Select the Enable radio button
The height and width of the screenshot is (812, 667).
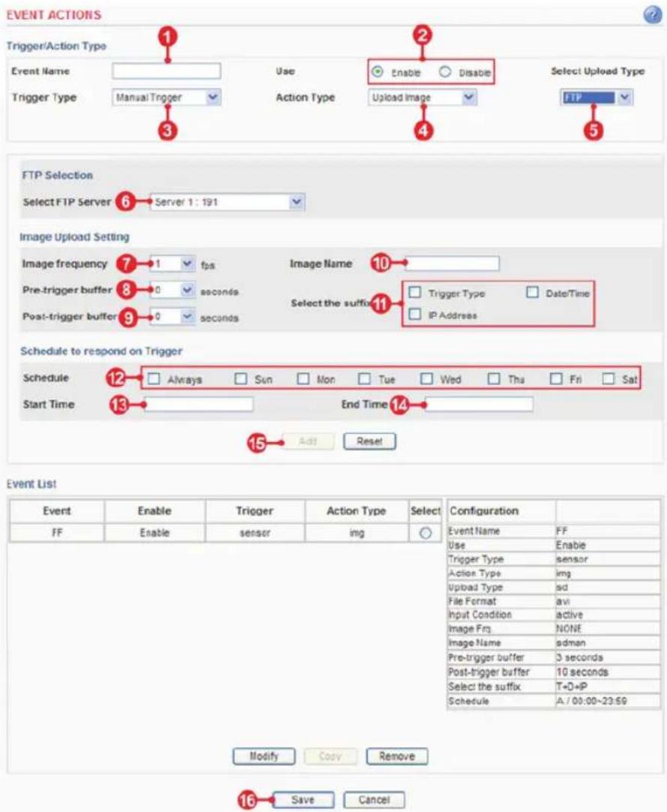tap(377, 72)
